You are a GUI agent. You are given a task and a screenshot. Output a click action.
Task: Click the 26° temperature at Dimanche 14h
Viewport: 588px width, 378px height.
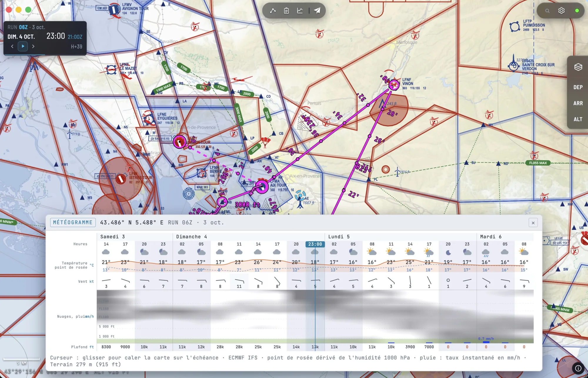[x=258, y=262]
